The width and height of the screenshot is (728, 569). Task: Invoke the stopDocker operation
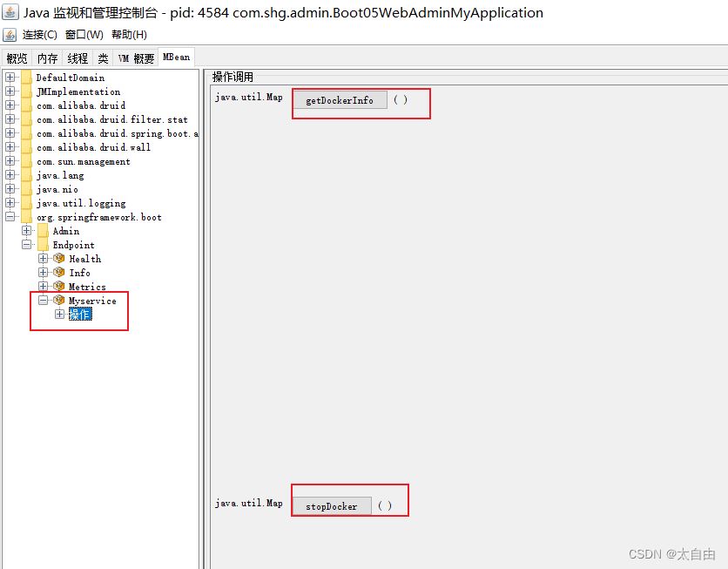(332, 506)
